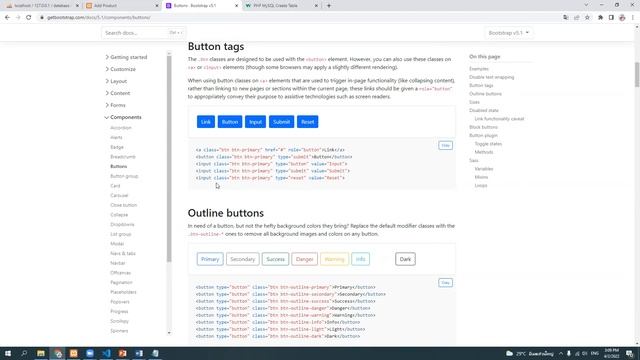Expand the Forms sidebar section
The width and height of the screenshot is (640, 360).
click(115, 105)
